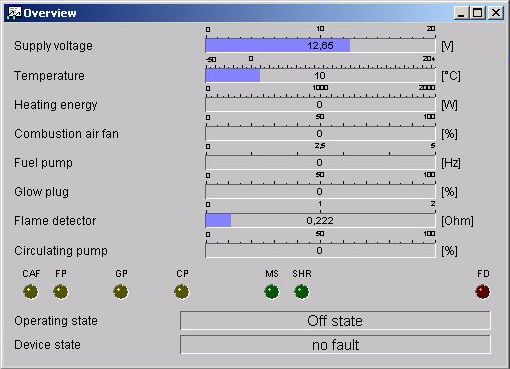Click the green MS indicator LED

(272, 292)
